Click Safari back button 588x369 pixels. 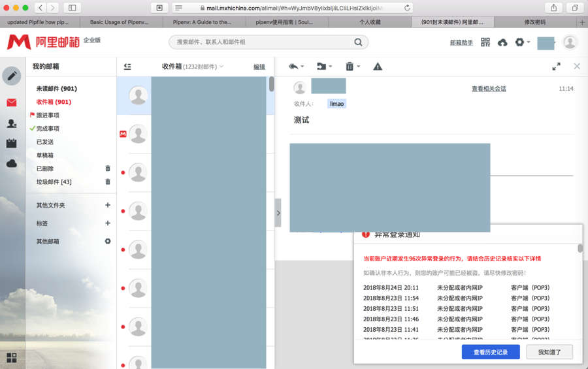click(x=41, y=7)
